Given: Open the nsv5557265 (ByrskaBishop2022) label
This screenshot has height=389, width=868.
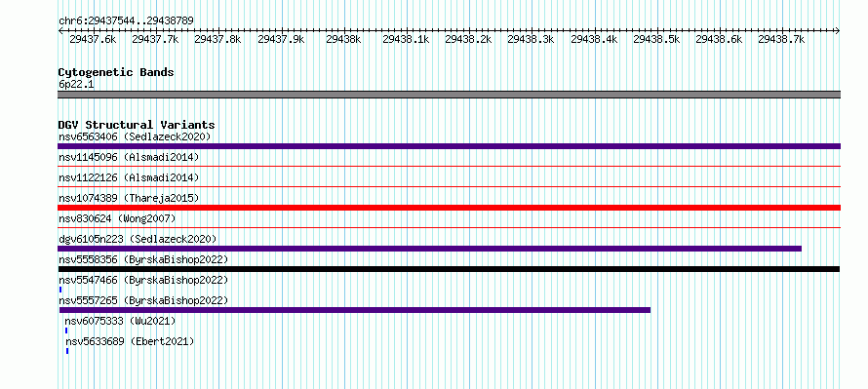Looking at the screenshot, I should (143, 300).
